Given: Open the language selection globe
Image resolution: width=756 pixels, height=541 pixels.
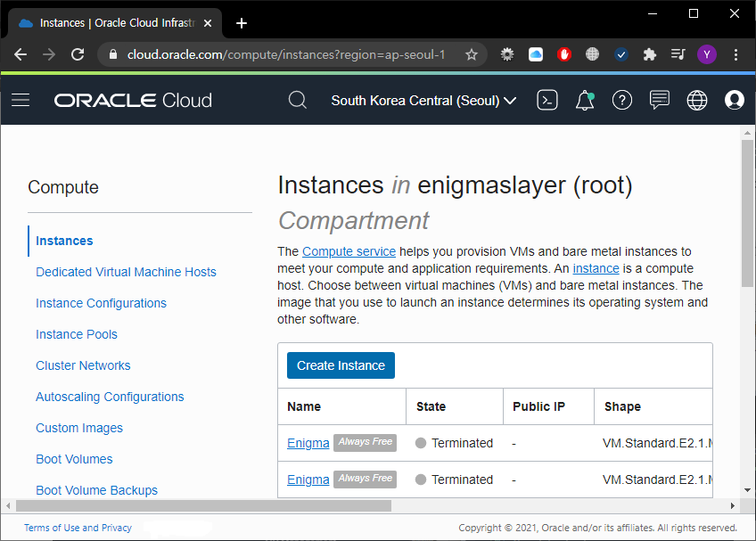Looking at the screenshot, I should (x=697, y=100).
